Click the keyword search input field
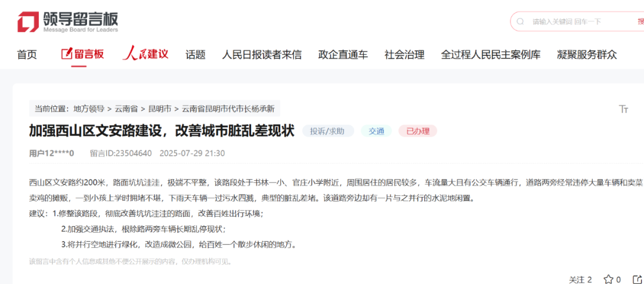644x284 pixels. [x=578, y=21]
